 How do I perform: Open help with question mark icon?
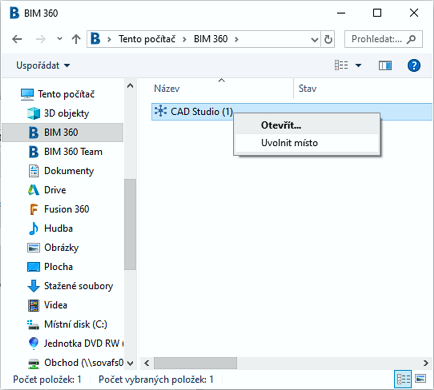(x=414, y=65)
